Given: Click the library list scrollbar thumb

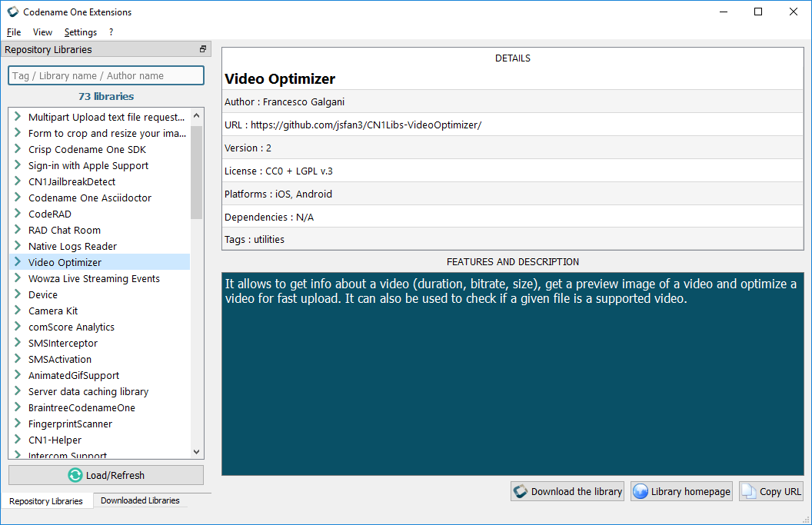Looking at the screenshot, I should pos(196,171).
